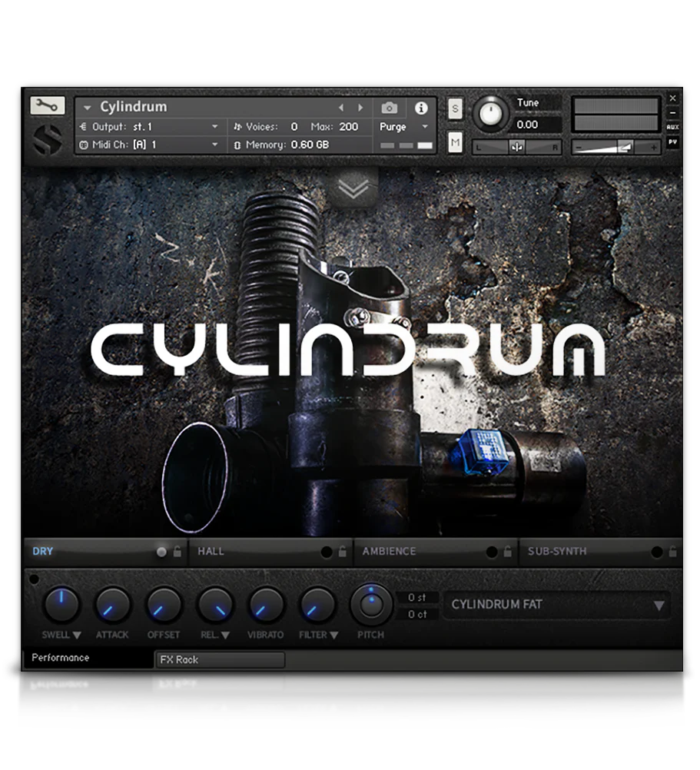Lock the HALL layer with its padlock
The height and width of the screenshot is (770, 700).
(x=342, y=551)
